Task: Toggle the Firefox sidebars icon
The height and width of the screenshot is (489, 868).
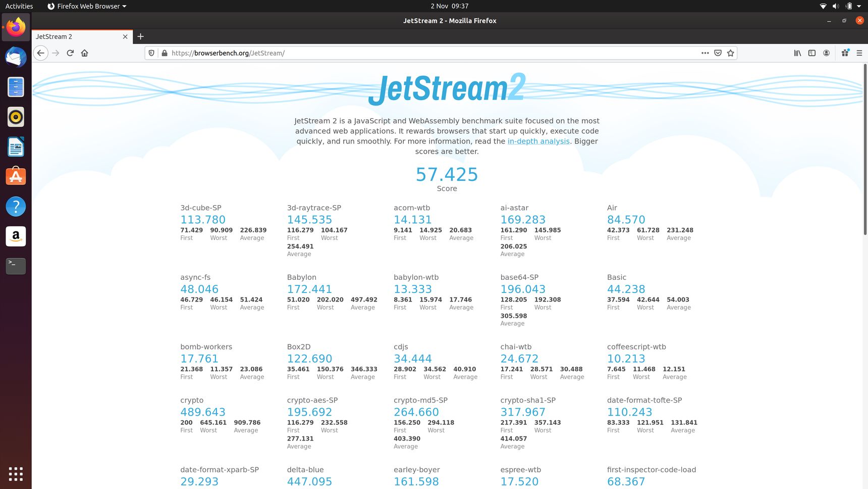Action: click(812, 53)
